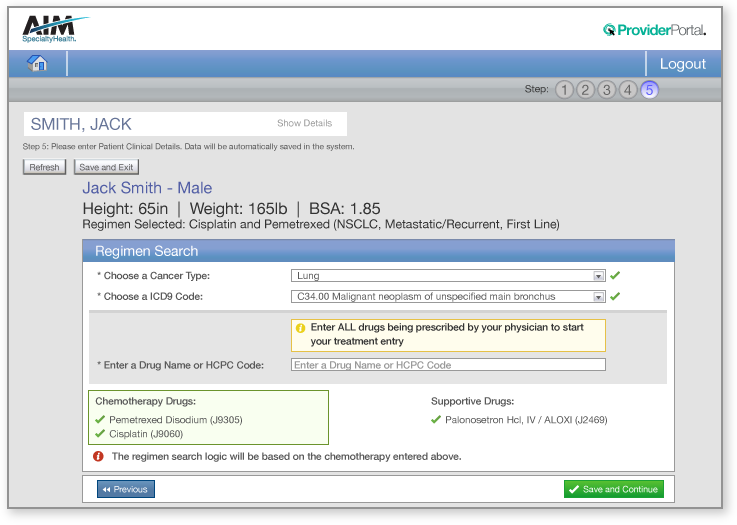Click the AIM Specialty Health logo
The width and height of the screenshot is (737, 525).
point(55,28)
